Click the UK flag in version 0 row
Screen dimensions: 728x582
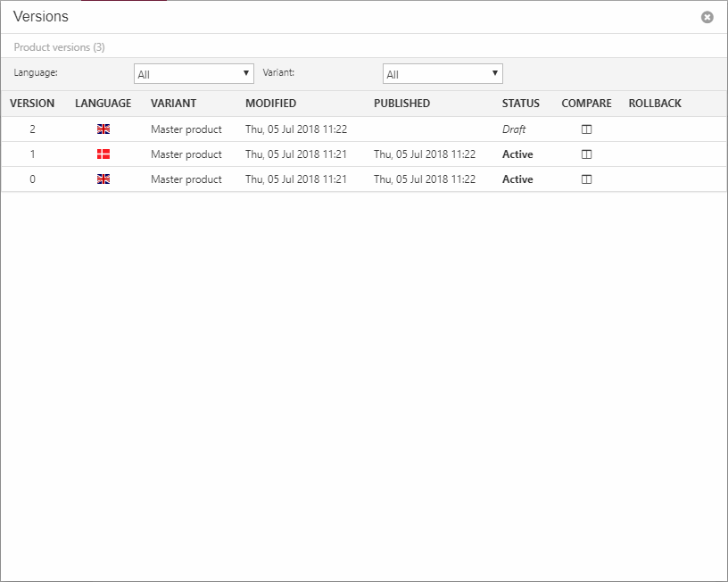pos(103,179)
